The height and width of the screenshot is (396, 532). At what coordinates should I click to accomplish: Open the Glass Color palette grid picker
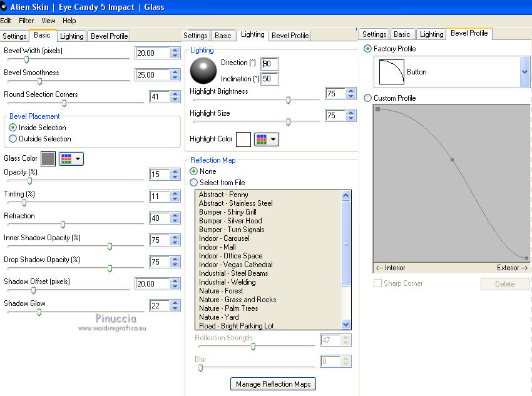click(x=70, y=159)
